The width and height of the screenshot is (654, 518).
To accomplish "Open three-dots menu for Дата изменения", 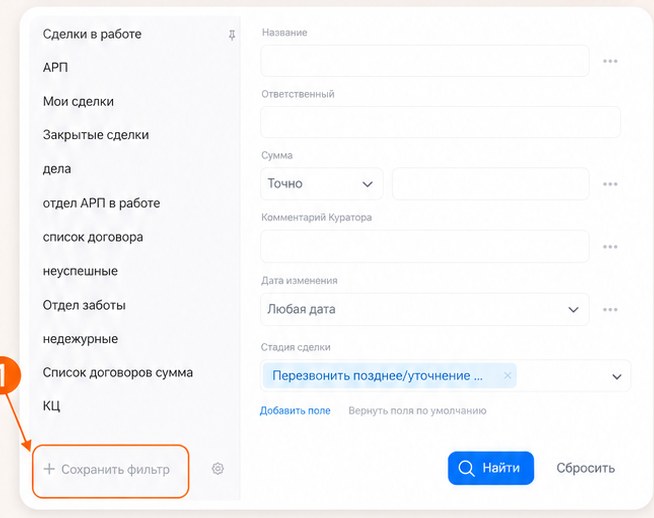I will 610,309.
